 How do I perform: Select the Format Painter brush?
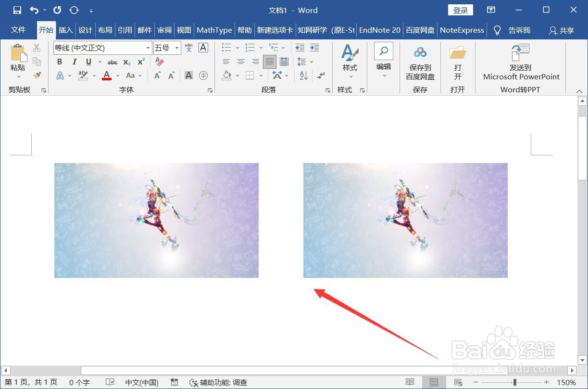point(37,75)
